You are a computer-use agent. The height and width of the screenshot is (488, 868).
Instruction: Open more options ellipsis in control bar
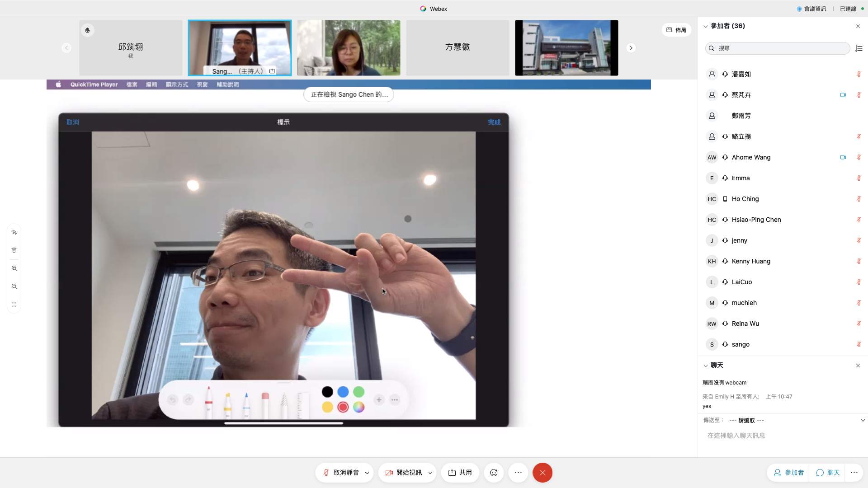(x=518, y=473)
